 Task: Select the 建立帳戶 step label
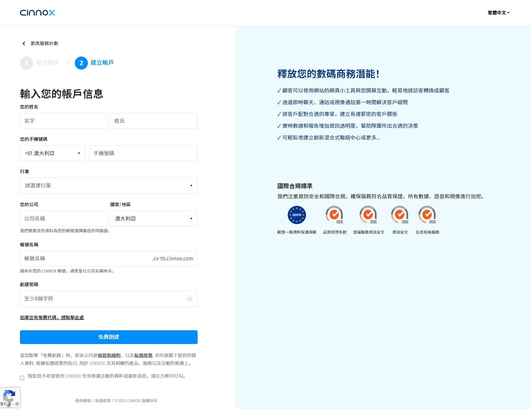[102, 63]
